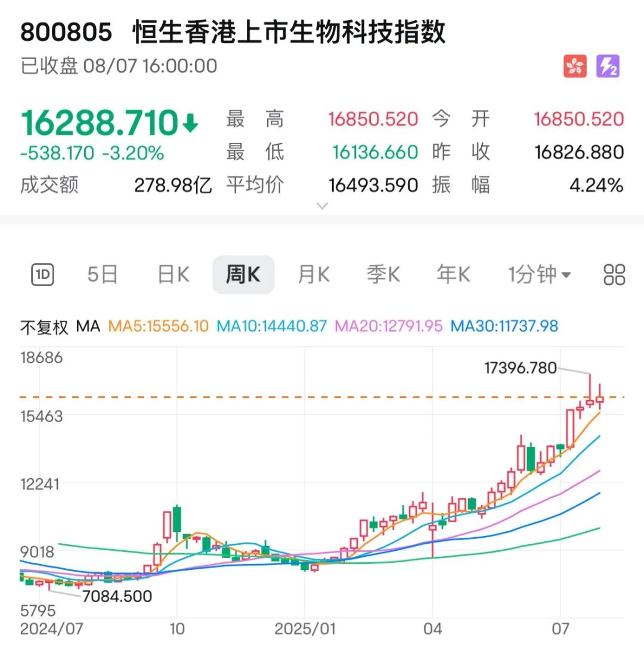
Task: Switch to the 日K chart tab
Action: (x=174, y=275)
